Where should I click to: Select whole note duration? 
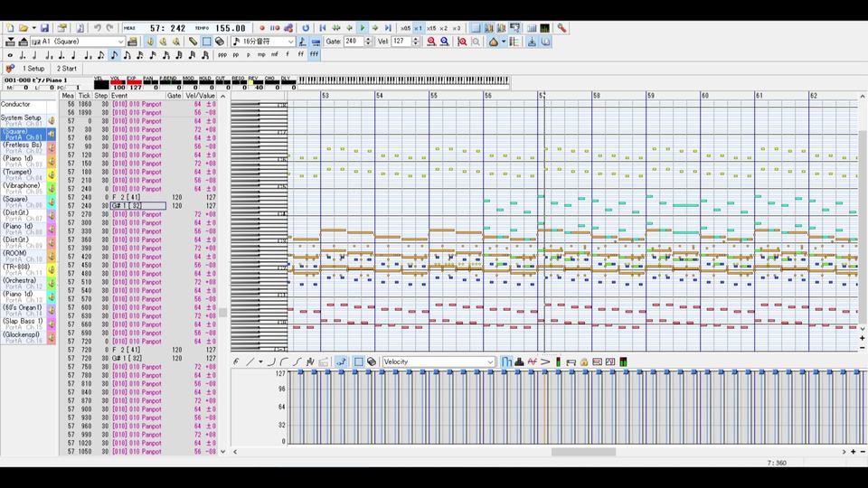(10, 55)
